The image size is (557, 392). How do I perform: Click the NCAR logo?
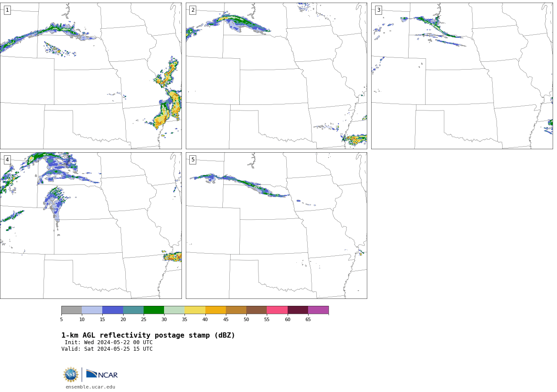pos(102,374)
